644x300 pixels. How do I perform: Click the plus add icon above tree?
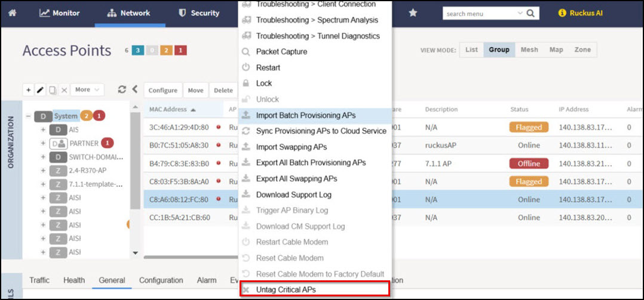(28, 89)
